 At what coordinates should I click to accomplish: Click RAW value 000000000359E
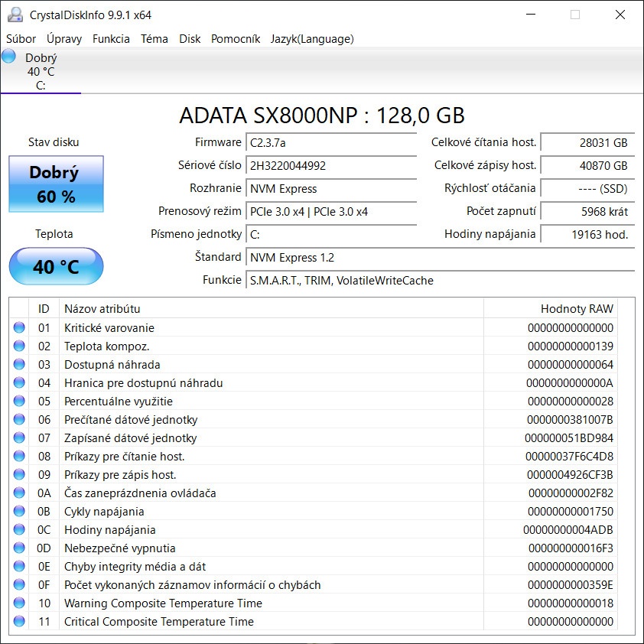pyautogui.click(x=570, y=585)
